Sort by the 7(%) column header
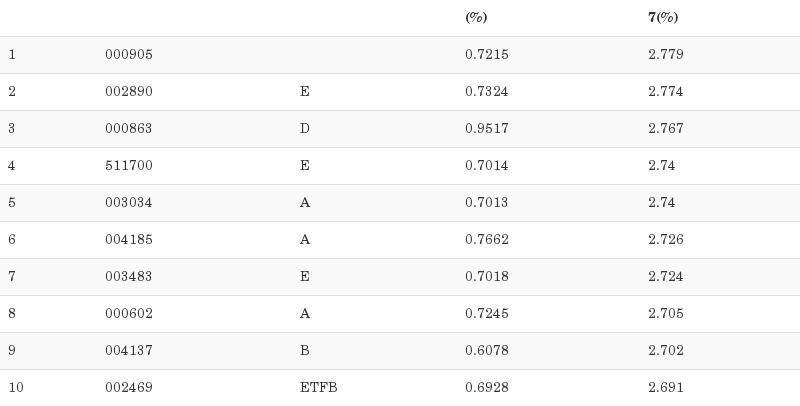 [x=663, y=18]
